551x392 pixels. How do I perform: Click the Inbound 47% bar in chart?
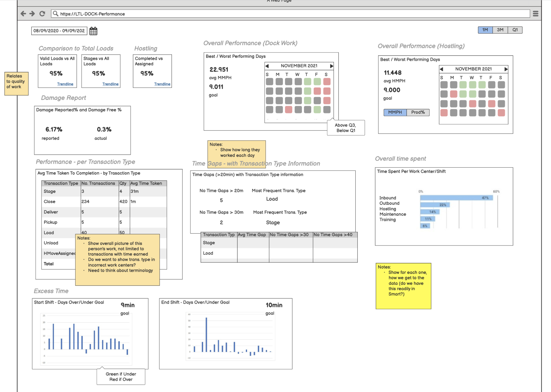(456, 198)
